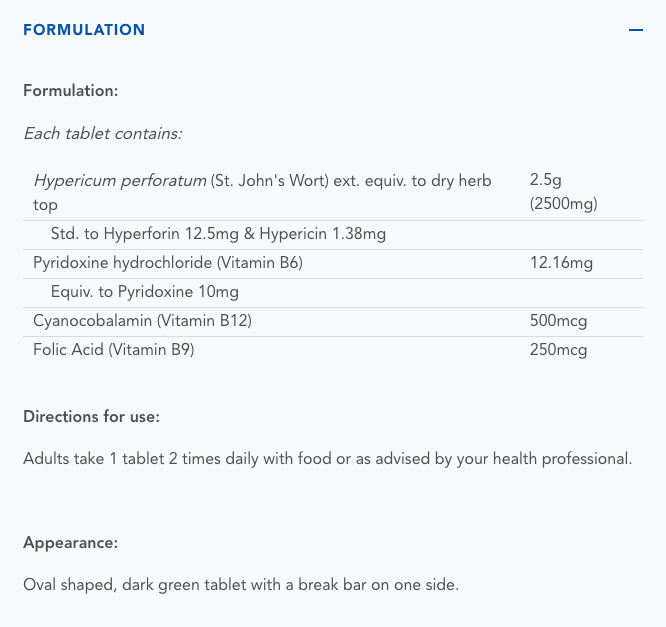Click the FORMULATION section header

pos(84,30)
